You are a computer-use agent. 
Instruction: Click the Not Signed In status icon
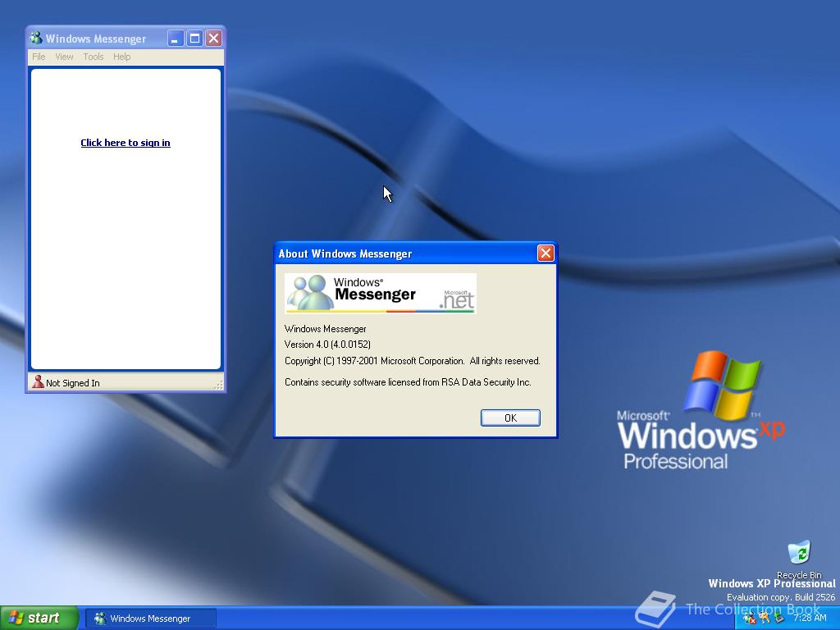pos(38,382)
